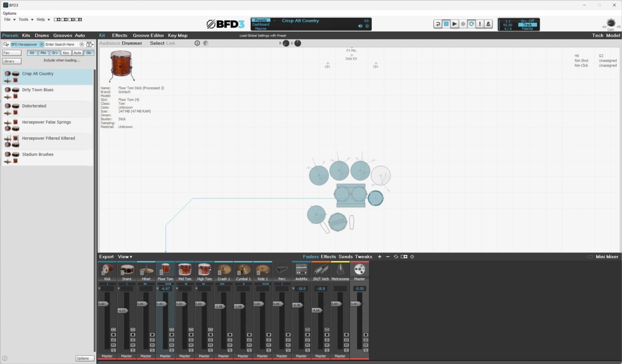Select the Perc channel icon
The image size is (622, 364).
click(282, 269)
